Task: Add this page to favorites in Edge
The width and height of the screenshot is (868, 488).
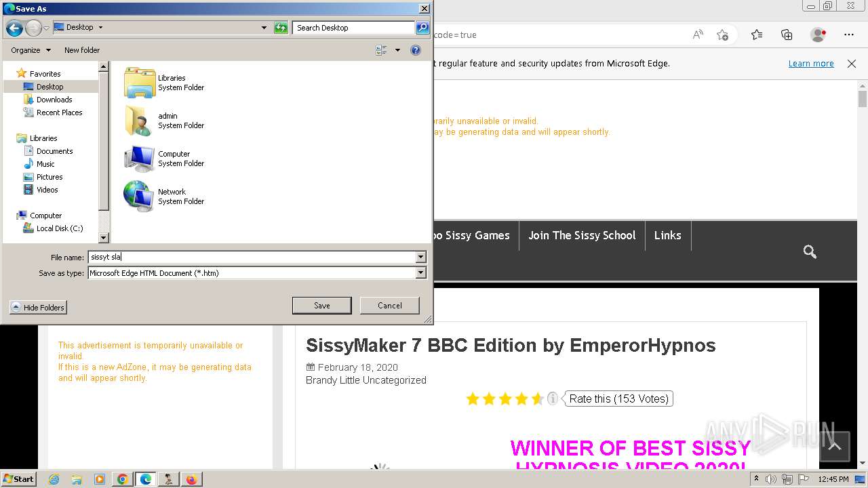Action: pos(722,35)
